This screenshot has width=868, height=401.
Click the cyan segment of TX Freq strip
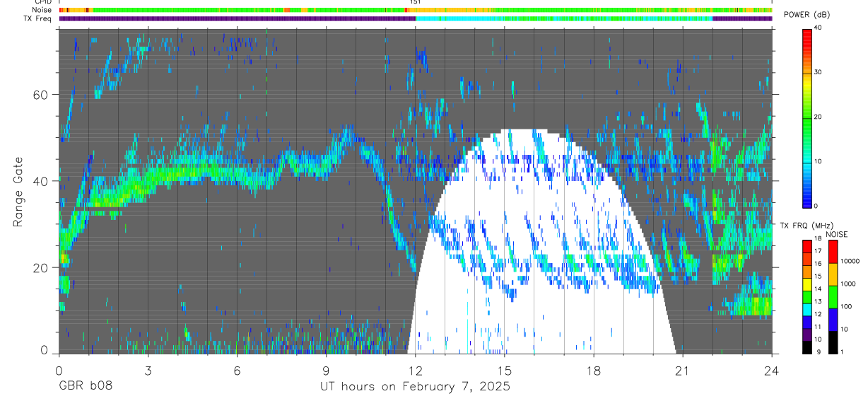click(564, 18)
